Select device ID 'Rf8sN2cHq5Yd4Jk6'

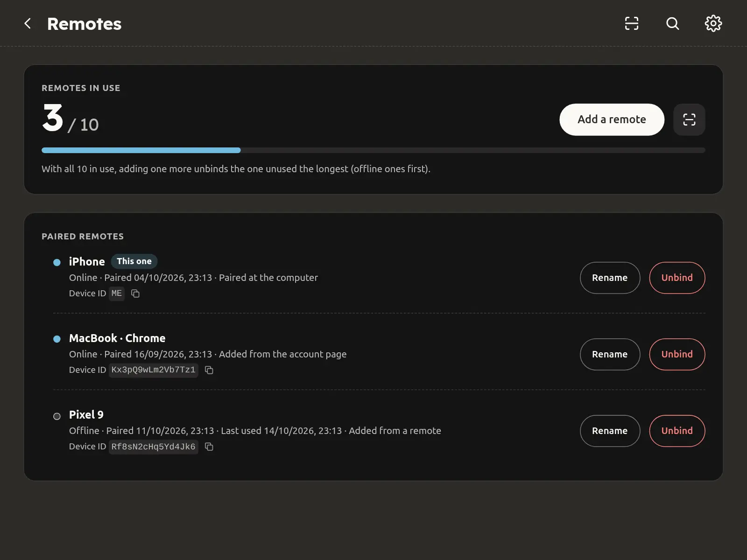(153, 447)
